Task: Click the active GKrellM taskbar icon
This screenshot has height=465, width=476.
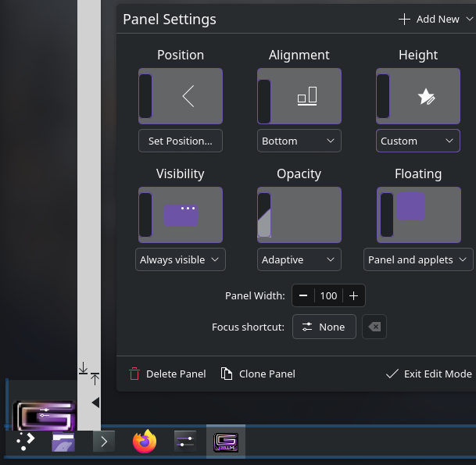Action: pos(226,442)
